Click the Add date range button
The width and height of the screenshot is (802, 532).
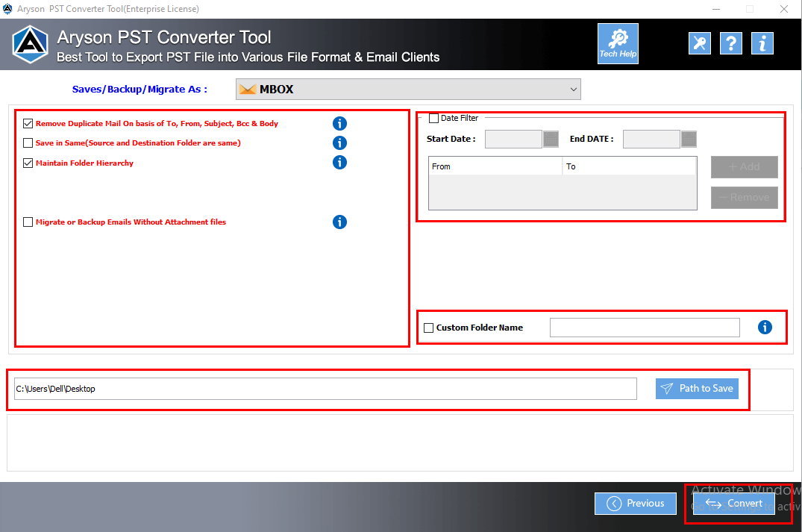pos(745,166)
